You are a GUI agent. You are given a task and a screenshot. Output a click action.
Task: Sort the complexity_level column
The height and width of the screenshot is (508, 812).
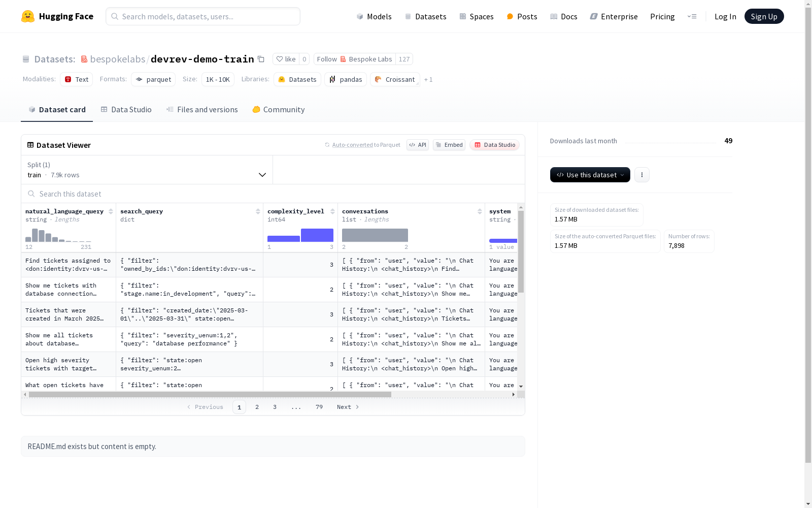(332, 211)
